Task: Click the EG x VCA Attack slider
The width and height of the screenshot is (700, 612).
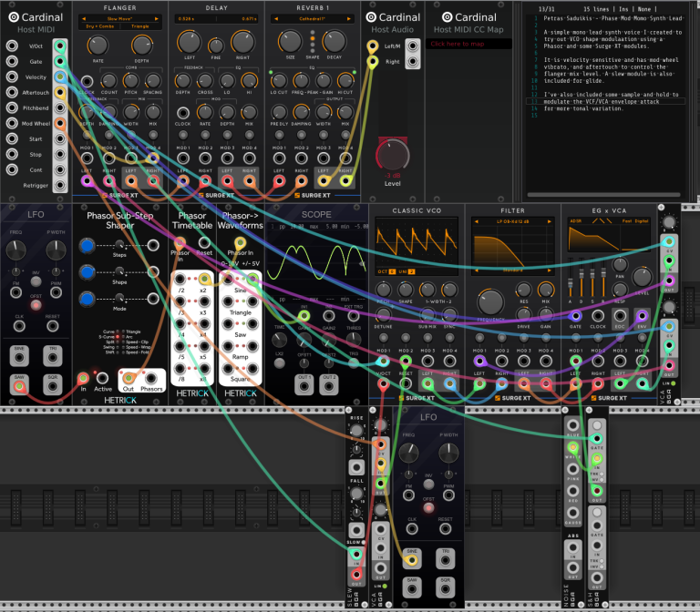Action: (x=570, y=278)
